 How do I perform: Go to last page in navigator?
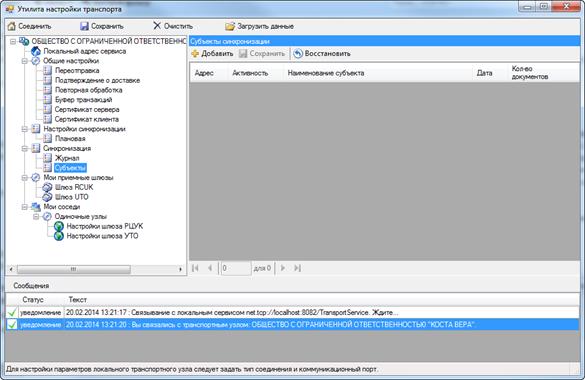pyautogui.click(x=297, y=268)
